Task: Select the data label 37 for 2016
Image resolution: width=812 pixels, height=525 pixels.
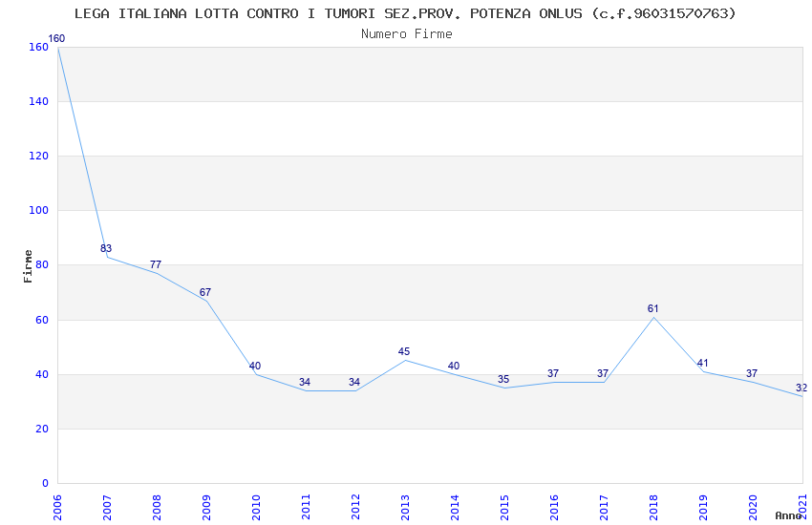Action: tap(553, 373)
